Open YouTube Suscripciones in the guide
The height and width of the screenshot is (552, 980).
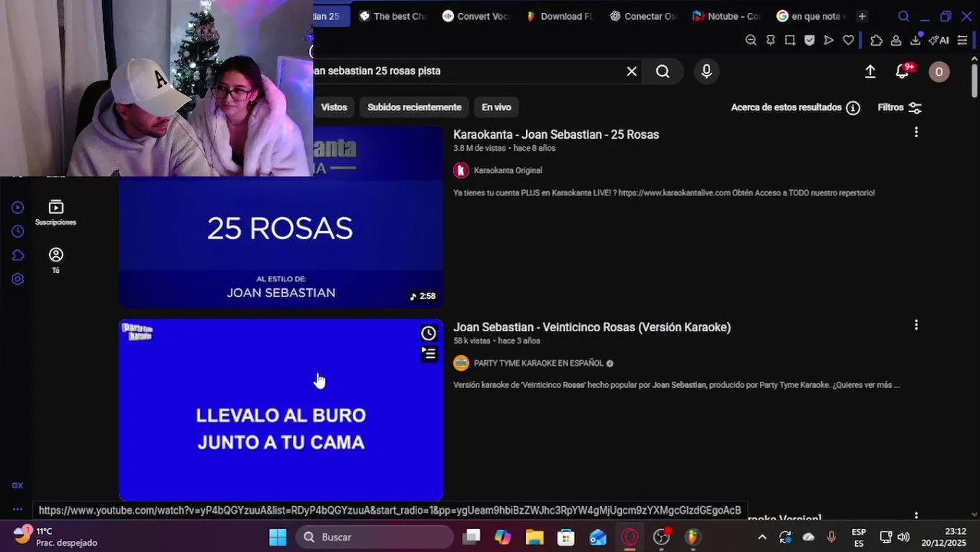click(x=56, y=212)
